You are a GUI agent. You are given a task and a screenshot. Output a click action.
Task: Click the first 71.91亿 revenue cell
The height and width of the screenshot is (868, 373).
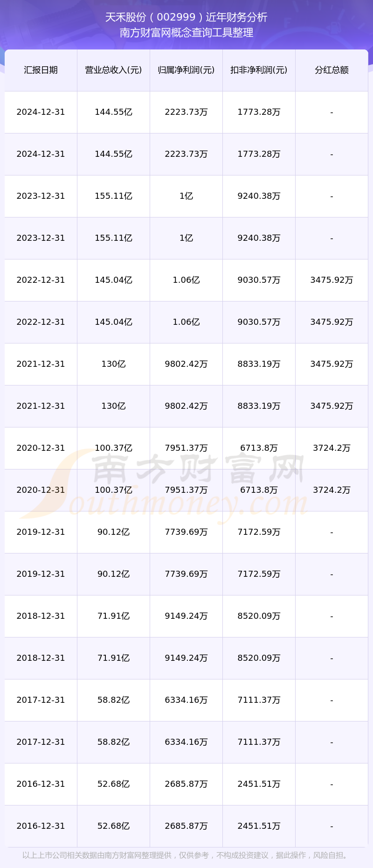pos(113,616)
